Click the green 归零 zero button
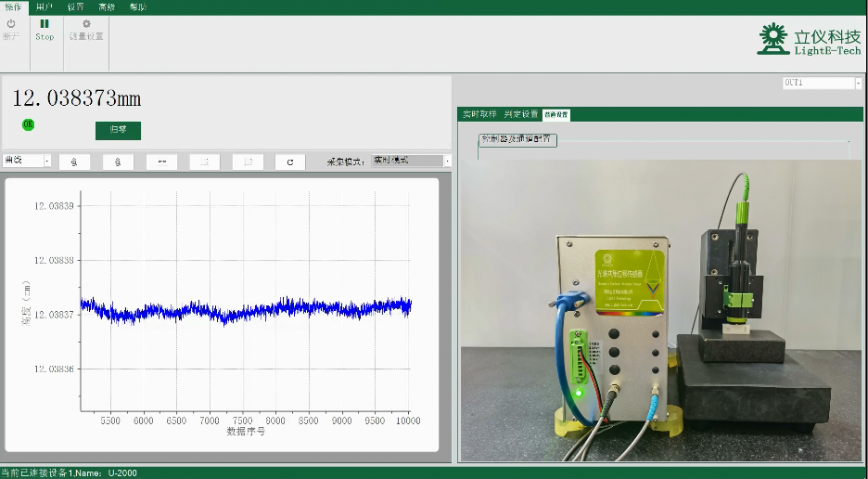Screen dimensions: 868x479 click(x=118, y=130)
